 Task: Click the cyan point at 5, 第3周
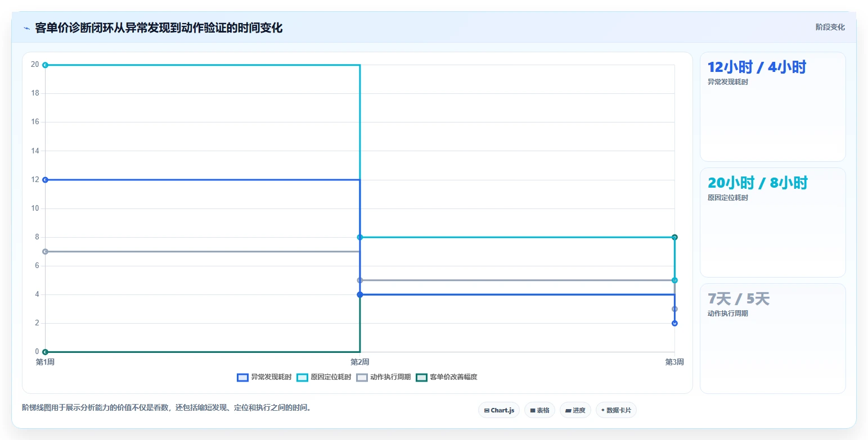click(674, 280)
